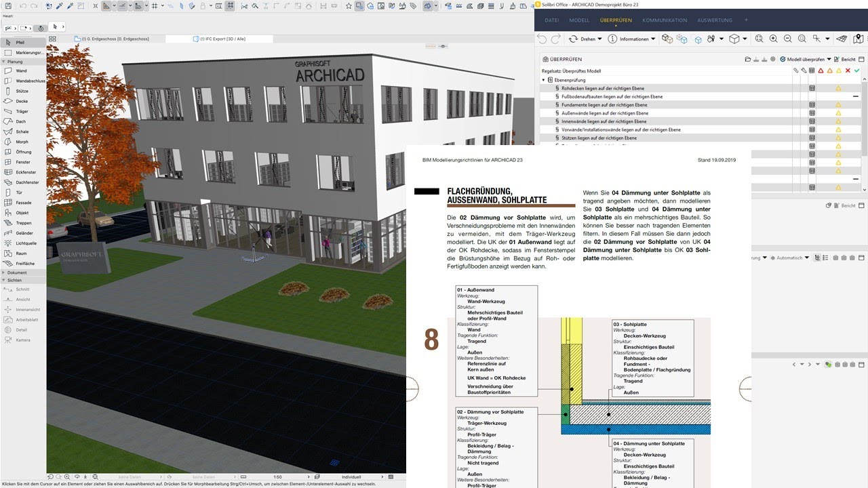Select rule Stützen liegen auf der richtigen Ebene

click(x=599, y=138)
